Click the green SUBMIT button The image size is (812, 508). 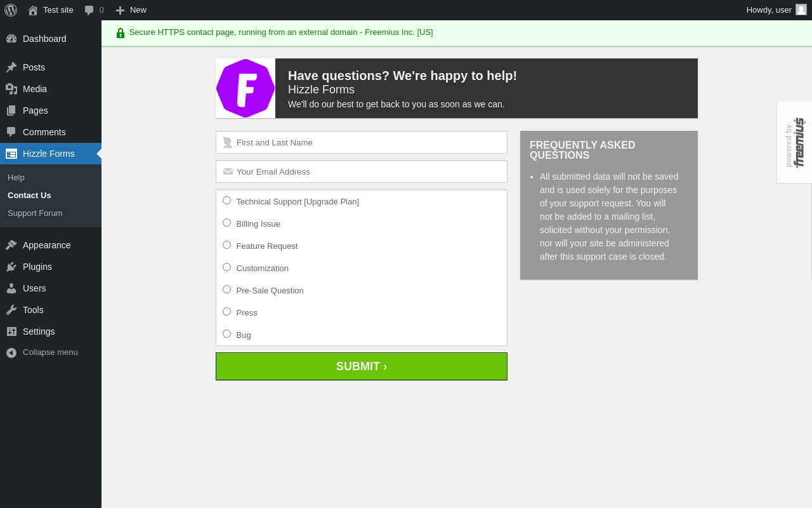pos(362,366)
